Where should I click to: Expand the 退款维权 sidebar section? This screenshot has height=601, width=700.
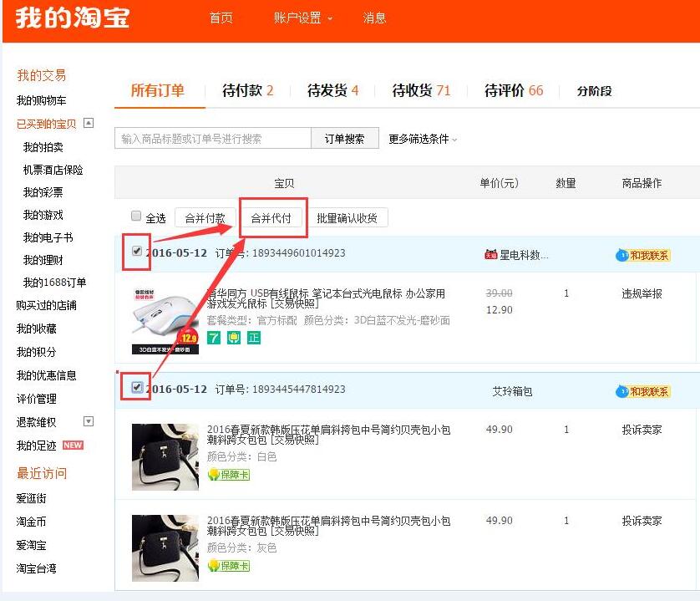pos(89,421)
